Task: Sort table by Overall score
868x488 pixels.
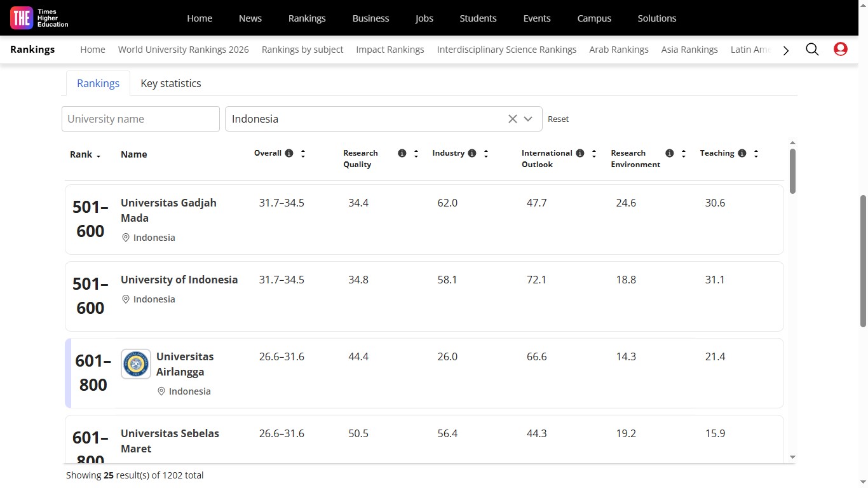Action: pos(303,153)
